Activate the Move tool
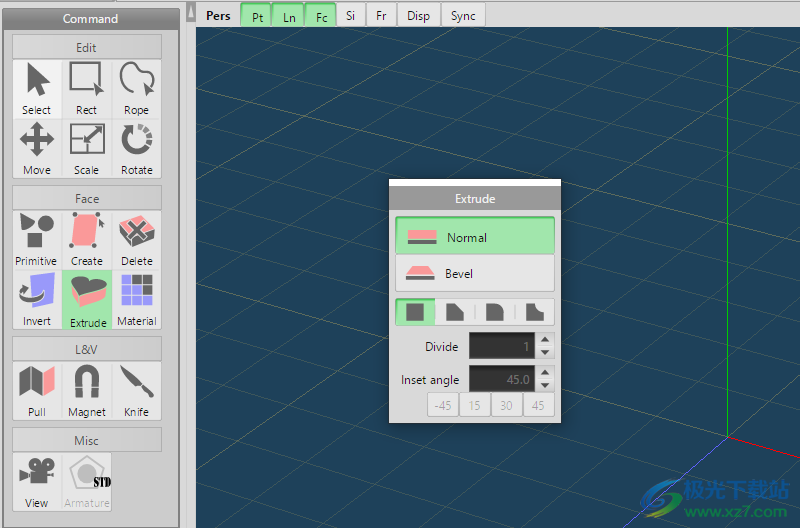Image resolution: width=800 pixels, height=528 pixels. [x=37, y=149]
